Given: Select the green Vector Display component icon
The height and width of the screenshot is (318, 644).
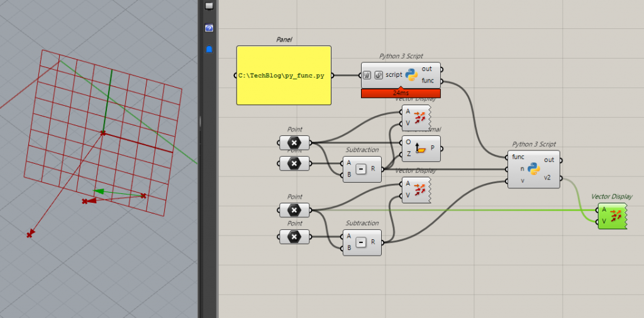Looking at the screenshot, I should pos(616,215).
